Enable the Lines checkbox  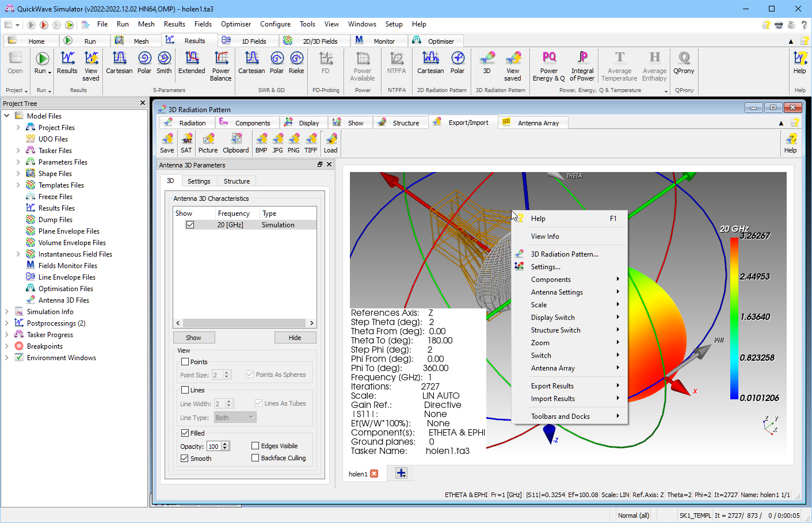tap(185, 390)
